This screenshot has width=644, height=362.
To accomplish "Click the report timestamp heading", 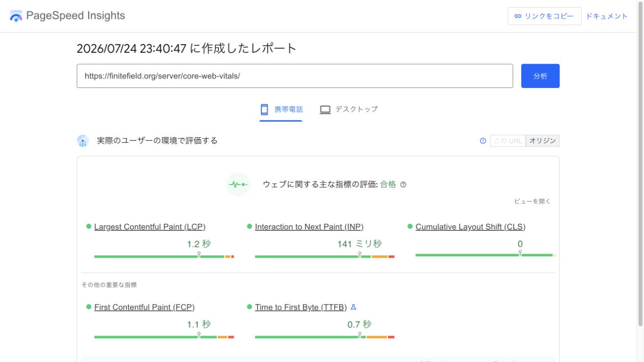I will tap(186, 48).
